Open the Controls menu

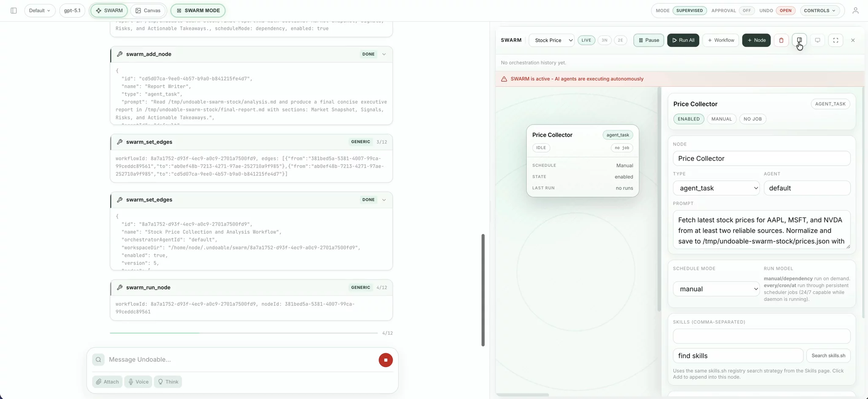click(819, 11)
